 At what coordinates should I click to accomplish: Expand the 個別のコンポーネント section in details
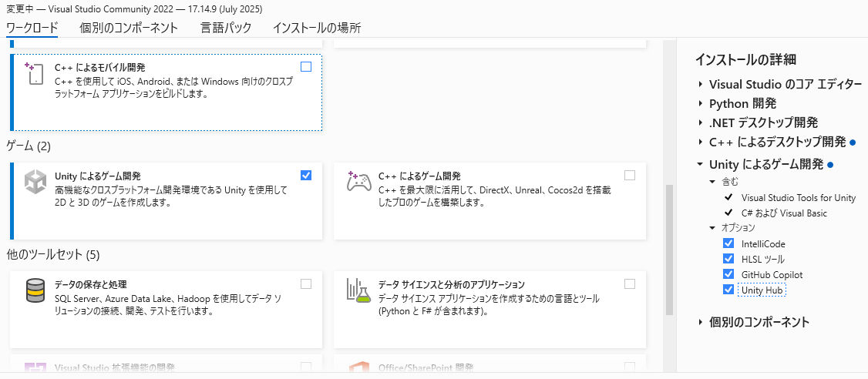point(701,322)
